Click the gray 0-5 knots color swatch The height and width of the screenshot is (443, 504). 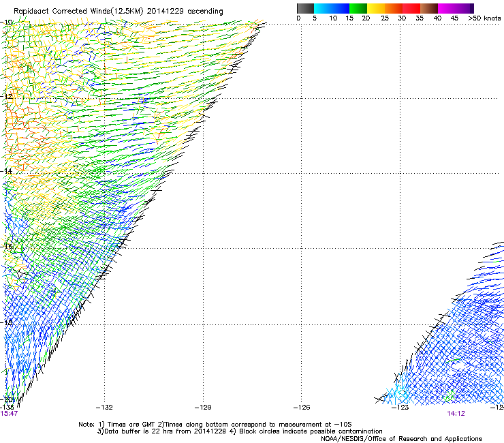(x=305, y=8)
